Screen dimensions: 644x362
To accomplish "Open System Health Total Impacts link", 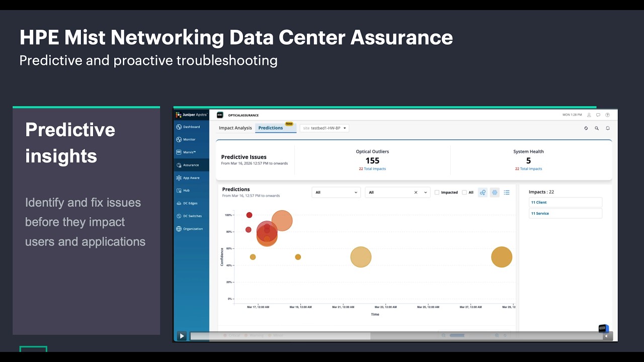I will 528,169.
